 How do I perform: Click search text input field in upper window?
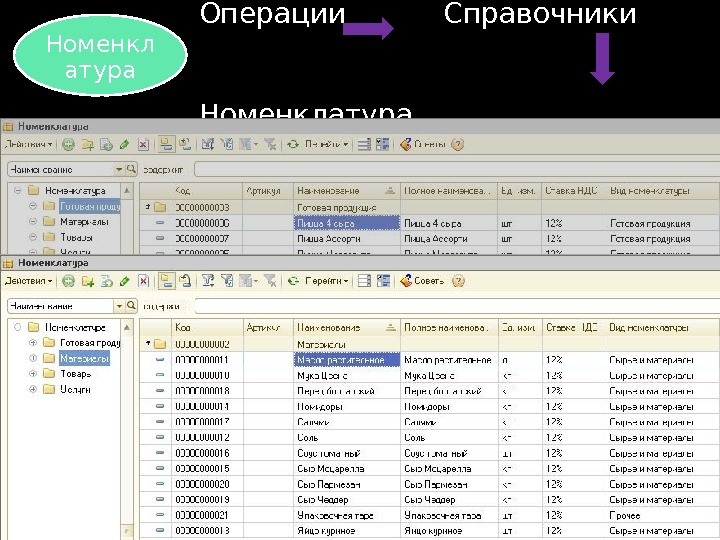pyautogui.click(x=457, y=169)
